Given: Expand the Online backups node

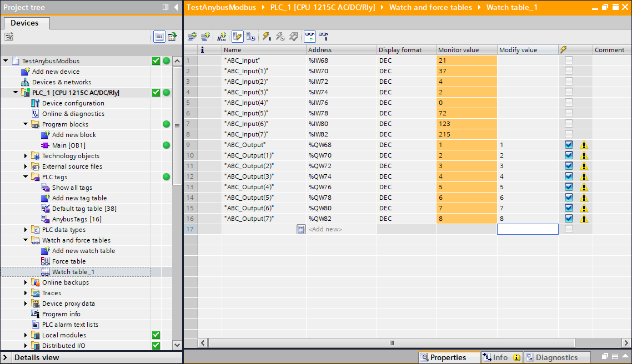Looking at the screenshot, I should click(x=26, y=282).
